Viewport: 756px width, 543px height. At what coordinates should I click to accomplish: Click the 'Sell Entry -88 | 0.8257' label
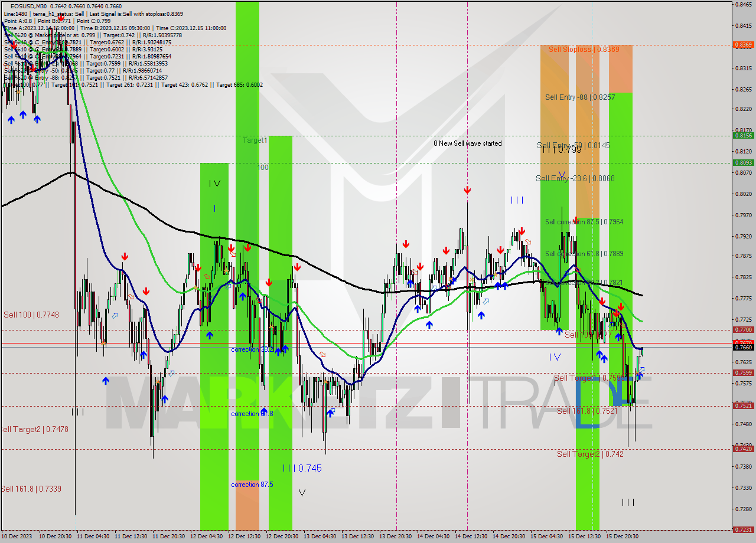(580, 97)
